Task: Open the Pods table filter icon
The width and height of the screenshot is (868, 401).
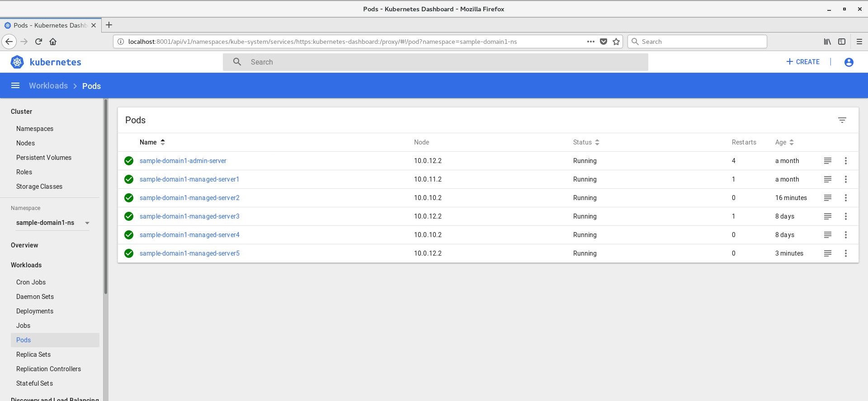Action: pos(842,120)
